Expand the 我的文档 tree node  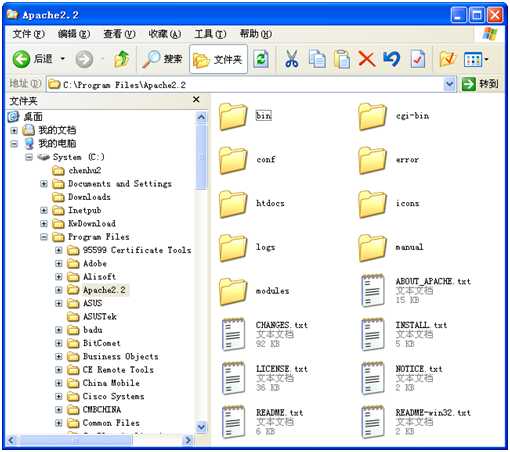click(14, 130)
